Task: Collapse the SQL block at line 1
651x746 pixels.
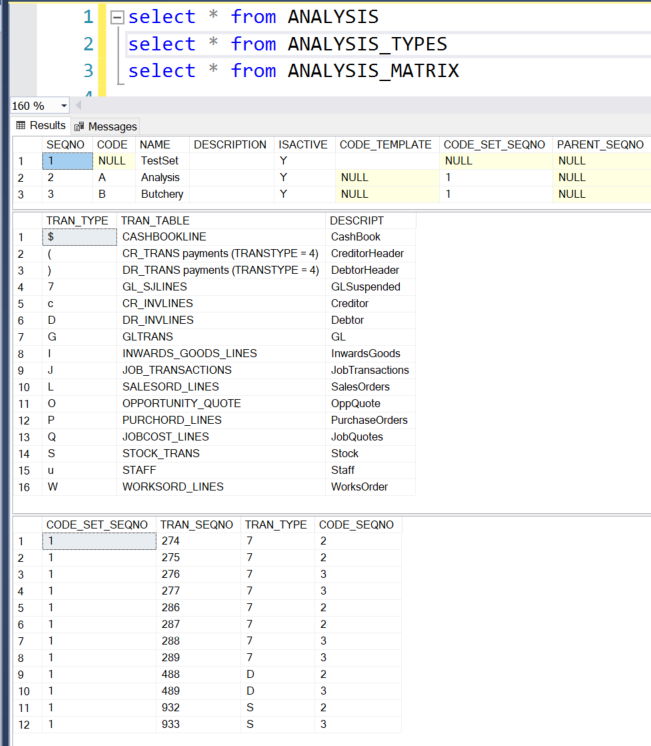Action: pyautogui.click(x=117, y=18)
